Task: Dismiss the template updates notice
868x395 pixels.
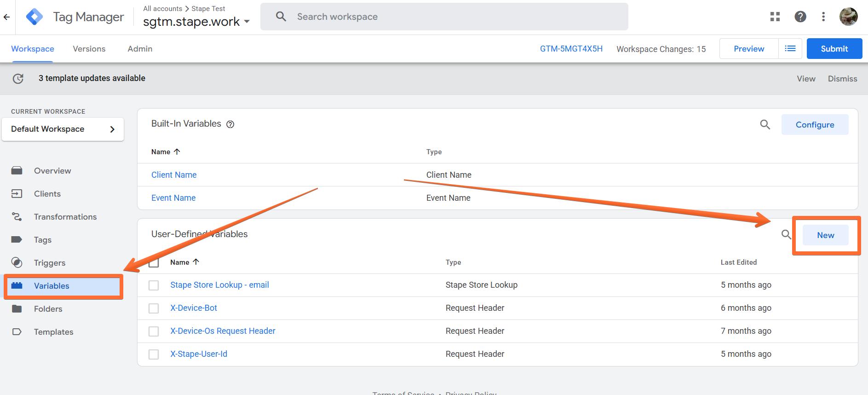Action: (842, 79)
